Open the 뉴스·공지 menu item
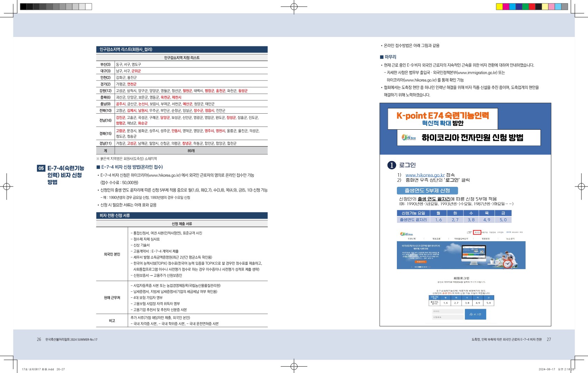Viewport: 588px width, 373px height. [510, 239]
